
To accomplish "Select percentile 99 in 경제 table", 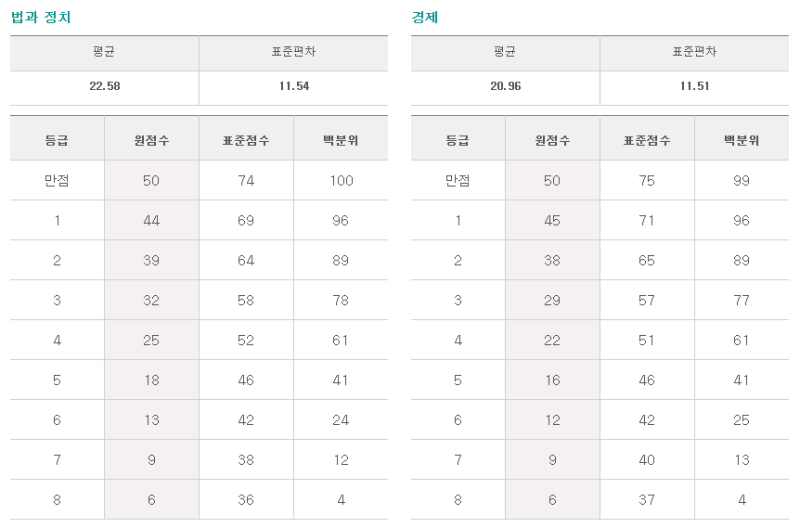I will tap(741, 181).
